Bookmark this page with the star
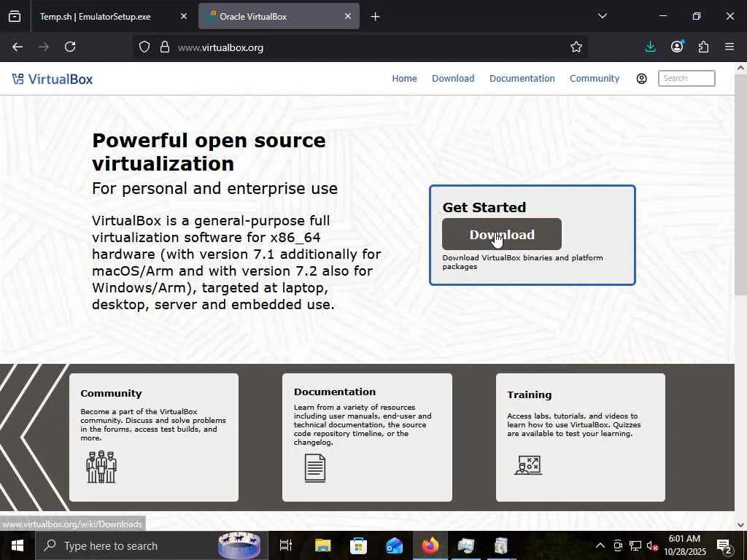The image size is (747, 560). [576, 47]
